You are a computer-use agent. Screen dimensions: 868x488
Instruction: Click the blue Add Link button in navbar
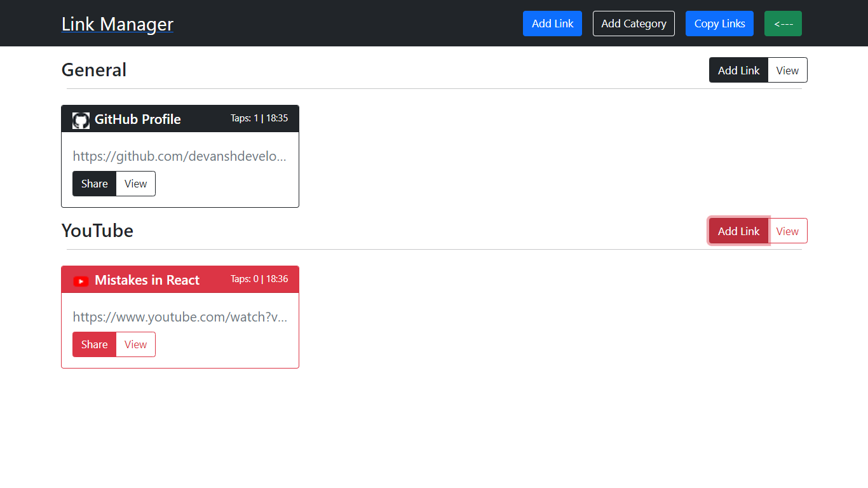point(552,24)
